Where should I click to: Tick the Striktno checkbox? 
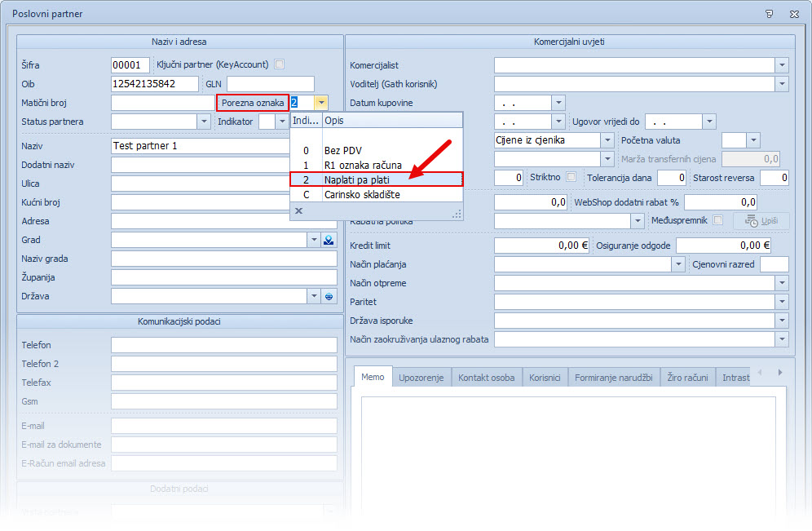click(x=571, y=177)
